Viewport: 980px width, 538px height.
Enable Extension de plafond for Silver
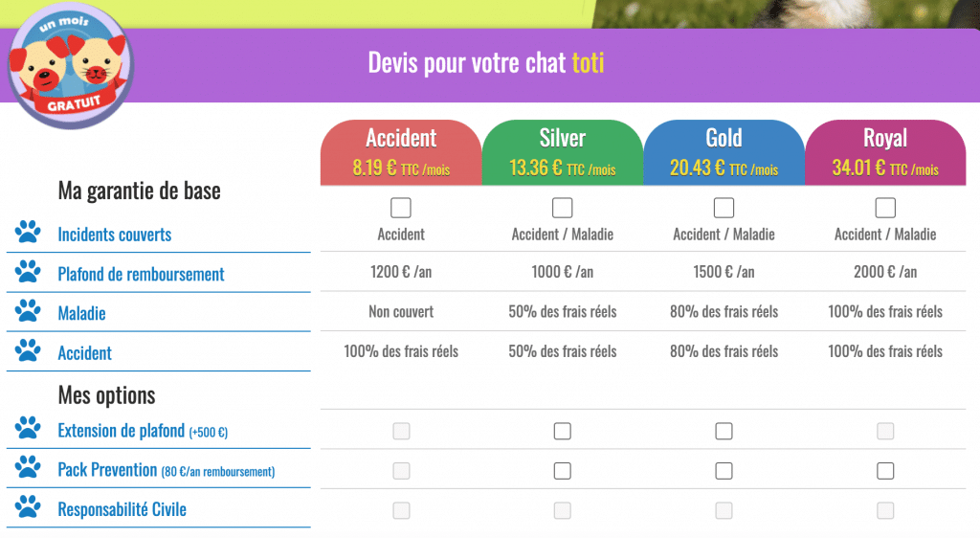click(563, 432)
